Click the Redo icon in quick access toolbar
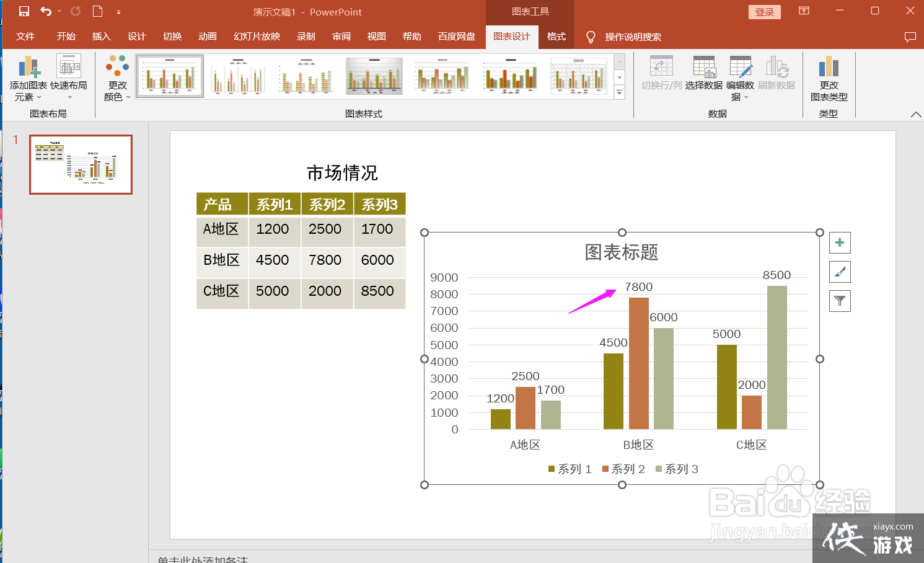The height and width of the screenshot is (563, 924). click(76, 11)
